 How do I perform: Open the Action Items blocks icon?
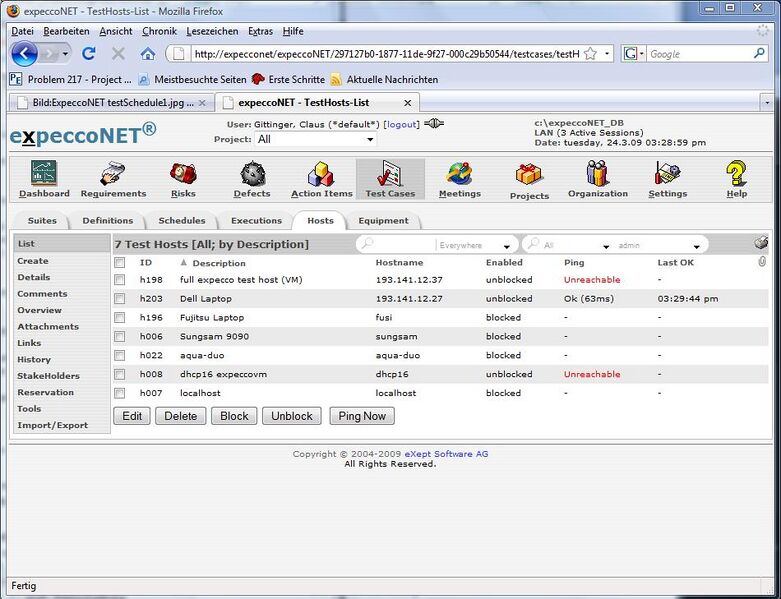(x=321, y=173)
